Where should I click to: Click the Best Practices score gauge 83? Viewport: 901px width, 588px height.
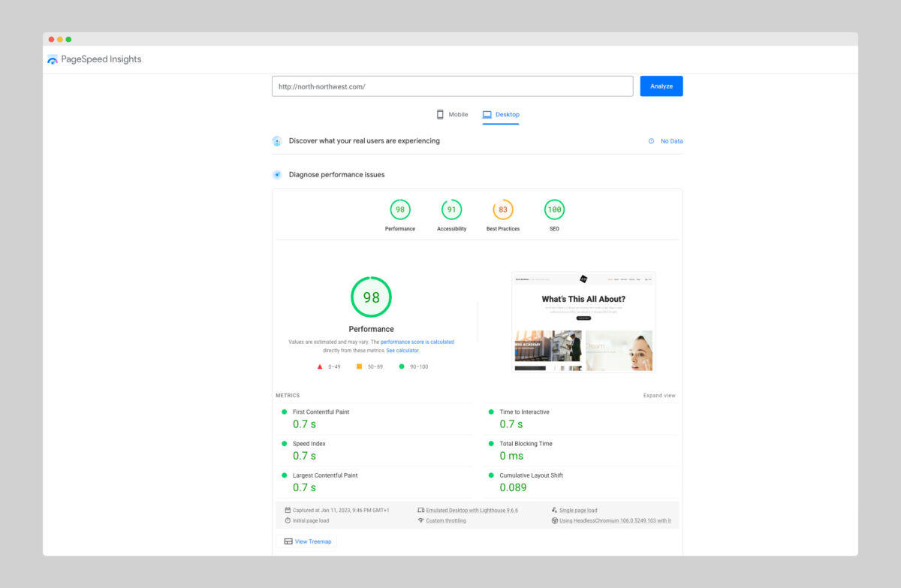coord(503,210)
